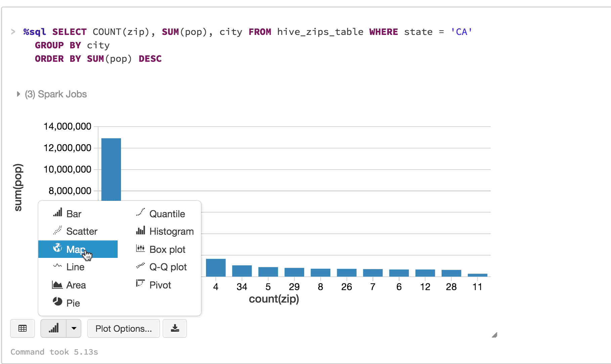Click the tallest blue bar
Viewport: 611px width, 364px height.
coord(111,168)
